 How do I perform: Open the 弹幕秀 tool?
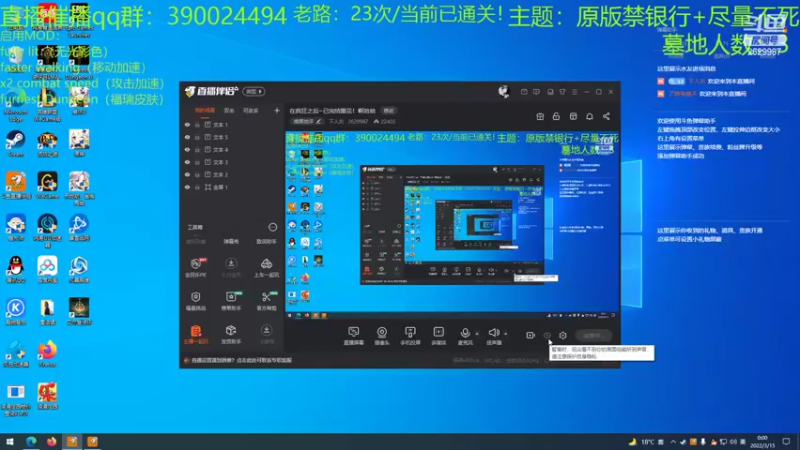[231, 241]
